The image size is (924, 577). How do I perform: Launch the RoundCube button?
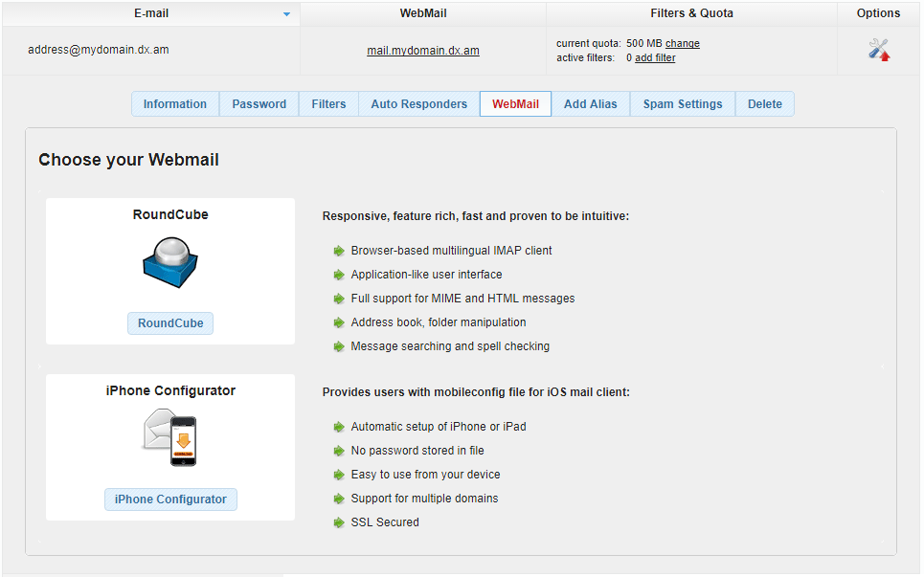(x=170, y=323)
